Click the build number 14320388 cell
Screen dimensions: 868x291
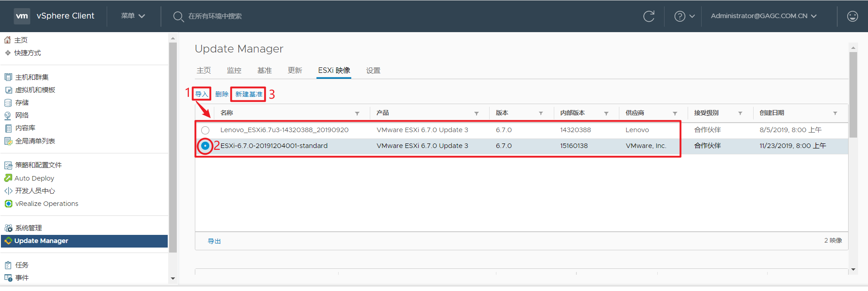coord(575,130)
